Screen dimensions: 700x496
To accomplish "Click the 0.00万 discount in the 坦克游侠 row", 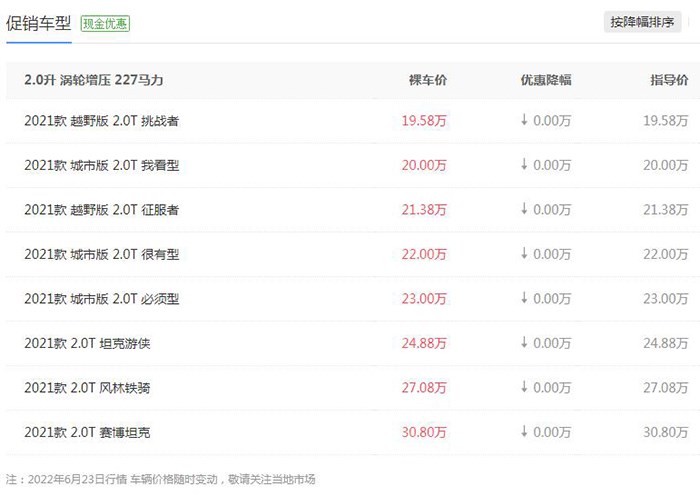I will coord(546,343).
